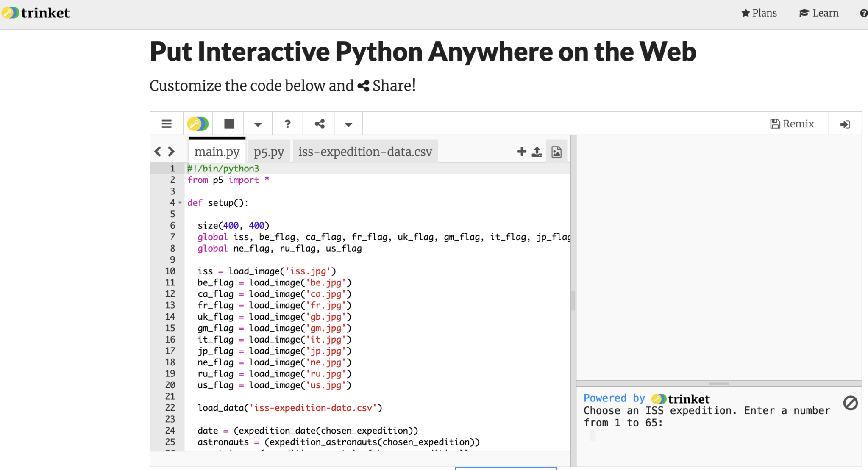Open the image library icon

[556, 152]
